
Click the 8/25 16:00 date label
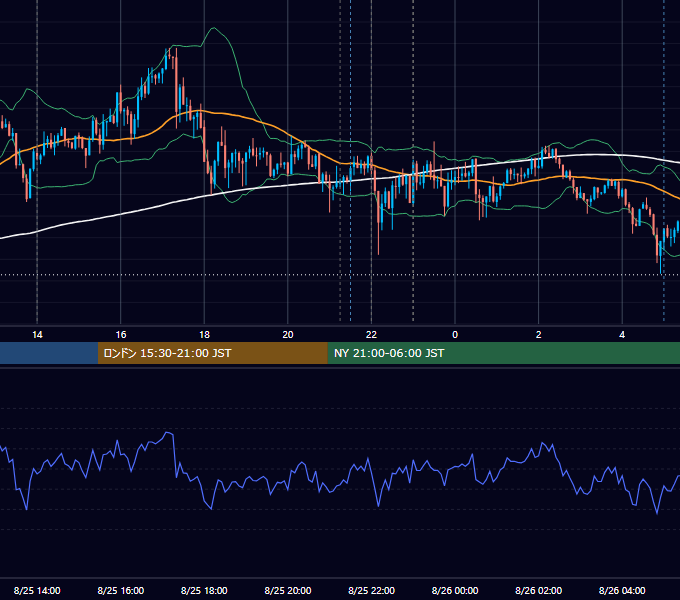point(121,590)
